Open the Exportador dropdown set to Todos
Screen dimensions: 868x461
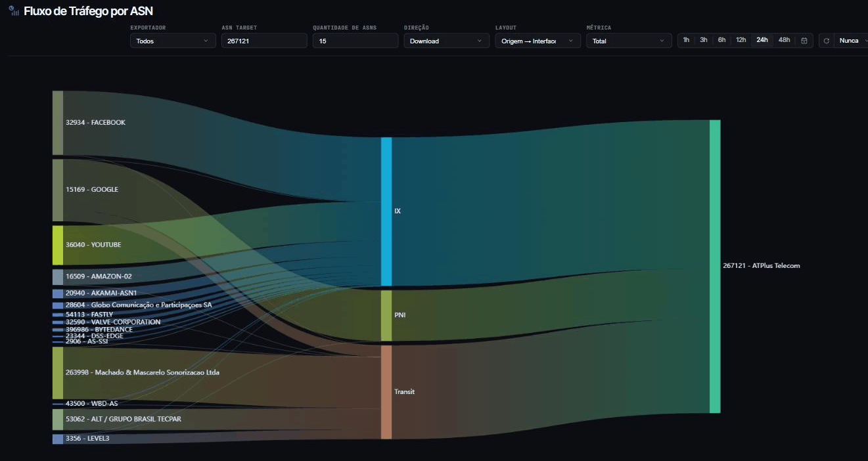[x=173, y=41]
